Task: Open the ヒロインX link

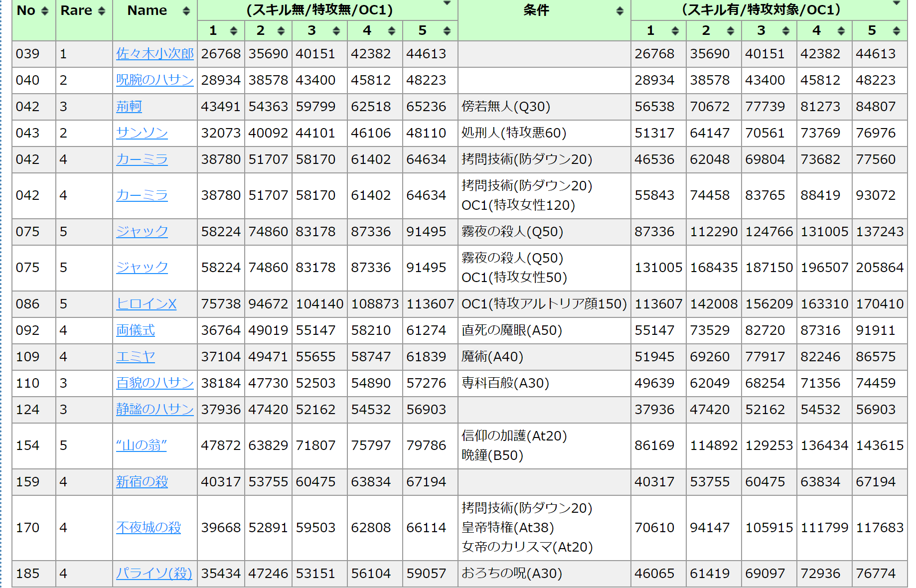Action: pyautogui.click(x=146, y=304)
